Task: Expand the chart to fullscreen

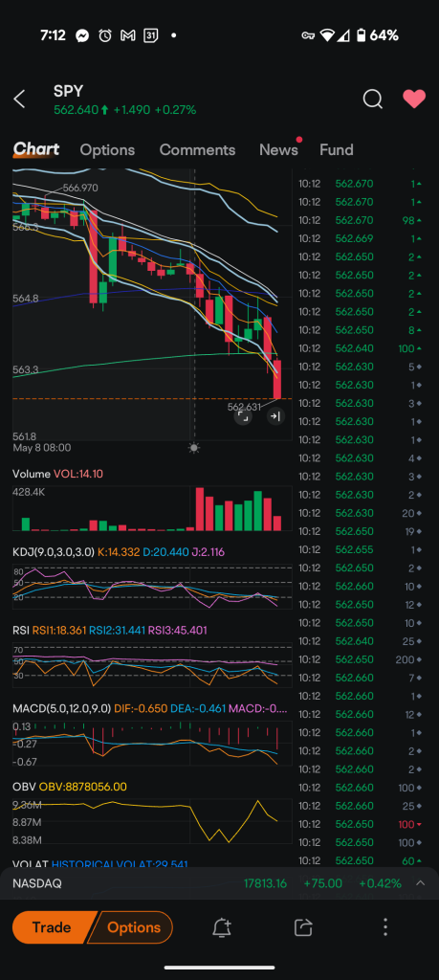Action: pos(243,416)
